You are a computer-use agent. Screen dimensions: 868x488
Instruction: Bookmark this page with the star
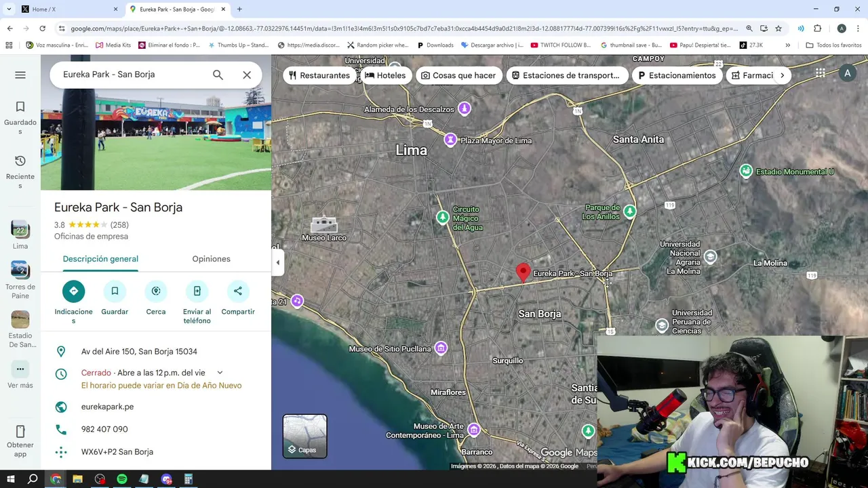pyautogui.click(x=778, y=28)
